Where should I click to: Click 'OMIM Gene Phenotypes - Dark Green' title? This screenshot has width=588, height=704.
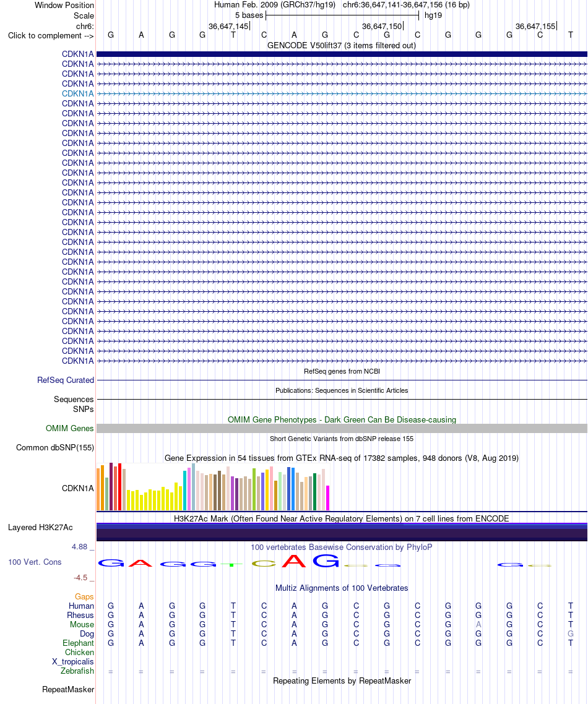pyautogui.click(x=342, y=419)
